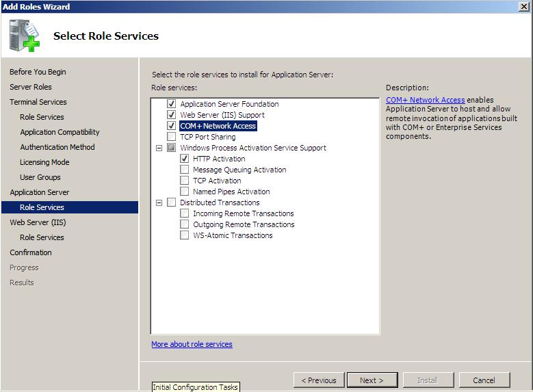Screen dimensions: 533x392
Task: Open Licensing Mode step
Action: tap(44, 162)
